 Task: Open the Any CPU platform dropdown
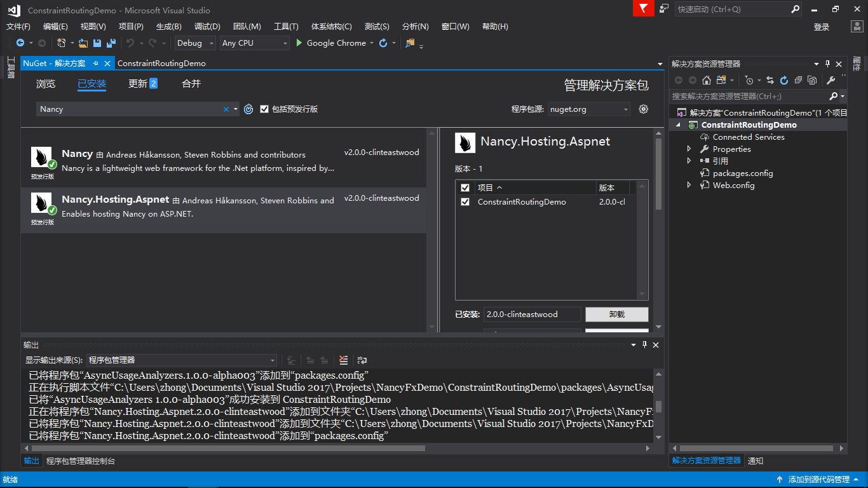[254, 43]
